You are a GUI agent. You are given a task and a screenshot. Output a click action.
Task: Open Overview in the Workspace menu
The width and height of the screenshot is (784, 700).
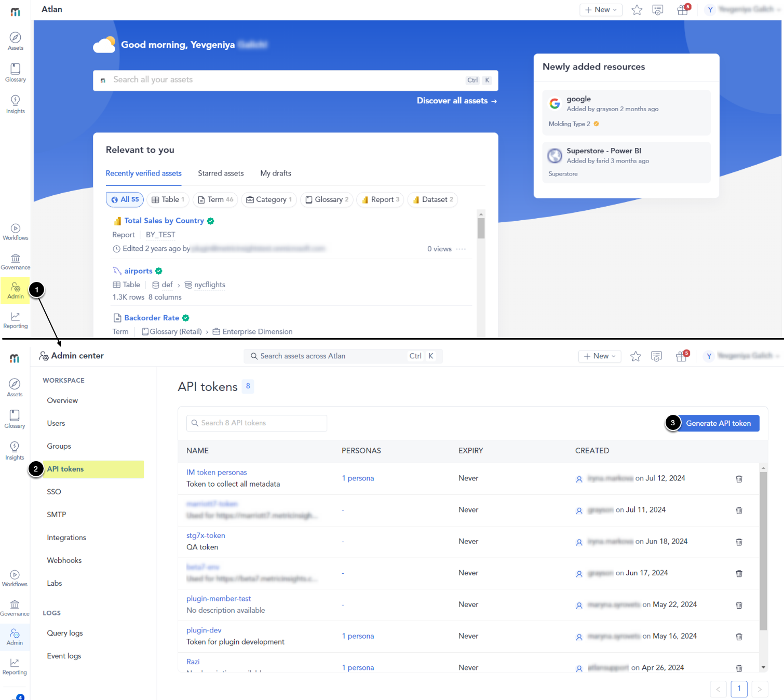(x=62, y=400)
